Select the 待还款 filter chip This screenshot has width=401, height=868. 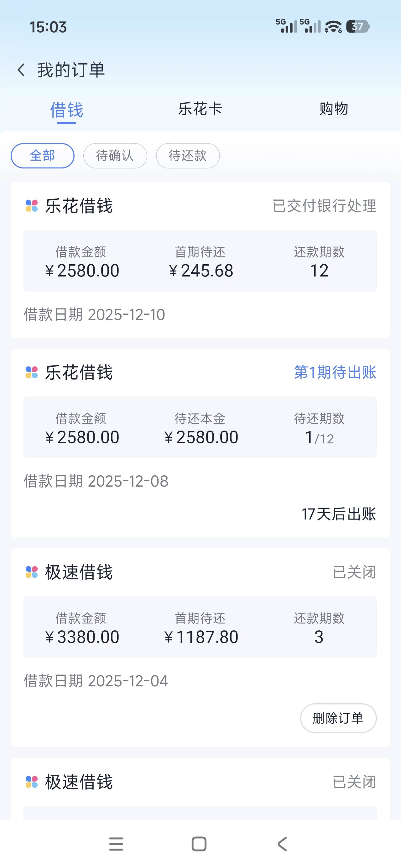188,156
